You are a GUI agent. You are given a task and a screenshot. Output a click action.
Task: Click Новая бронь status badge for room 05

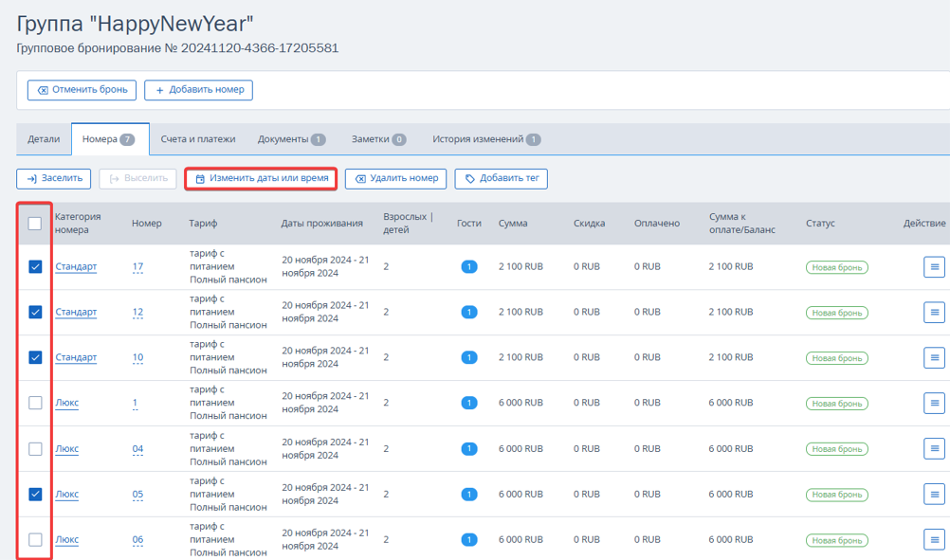[837, 495]
